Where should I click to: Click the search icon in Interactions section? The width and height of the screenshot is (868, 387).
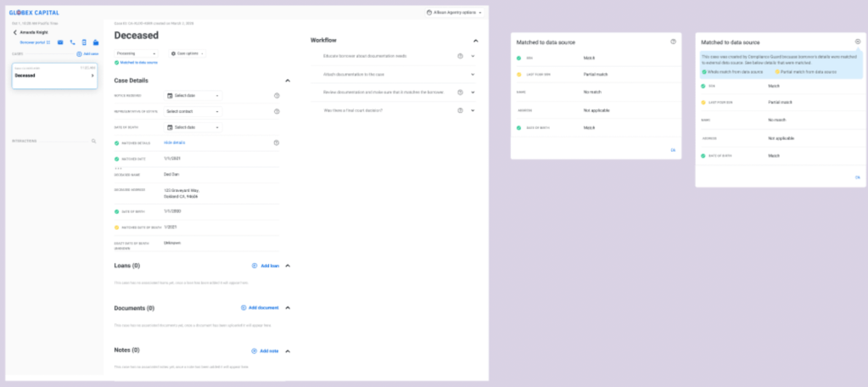pos(94,141)
